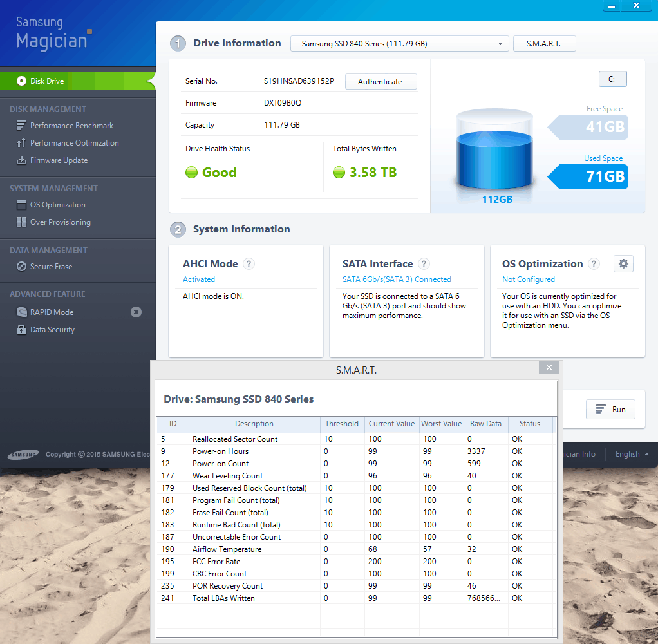Open OS Optimization sidebar item
Screen dimensions: 658x644
[x=57, y=205]
